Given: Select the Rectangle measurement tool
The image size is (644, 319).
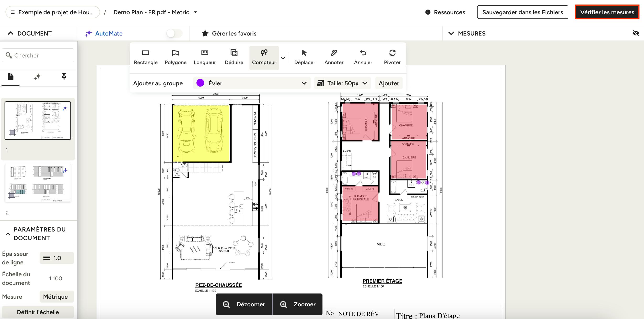Looking at the screenshot, I should click(x=146, y=57).
